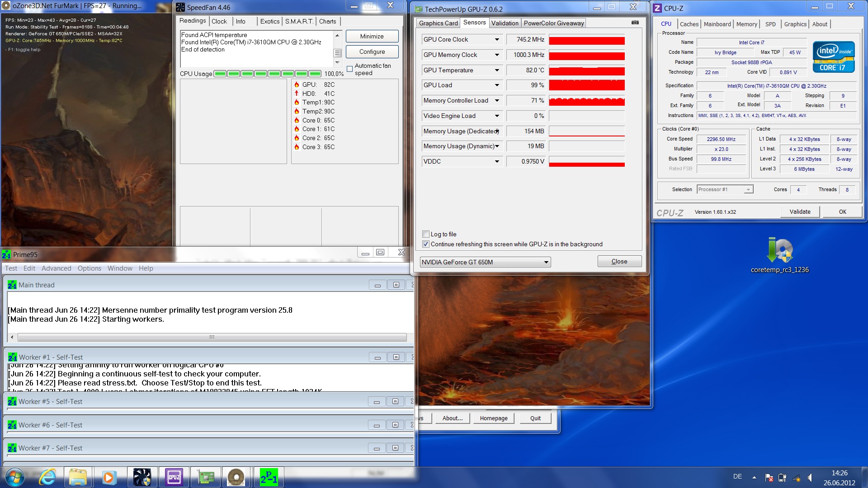Expand the GPU Temperature sensor dropdown
The image size is (868, 488).
coord(497,70)
